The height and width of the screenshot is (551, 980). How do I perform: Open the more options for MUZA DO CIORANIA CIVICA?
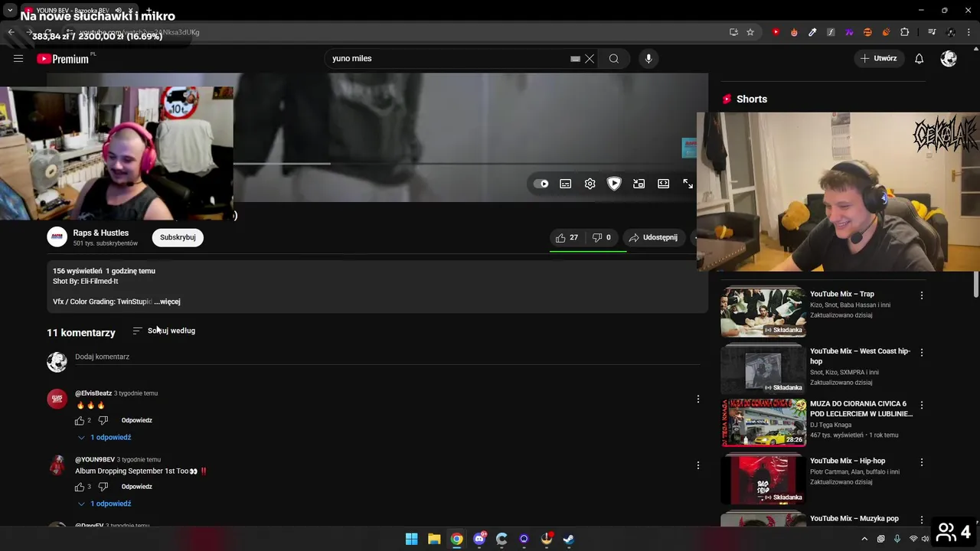(922, 405)
